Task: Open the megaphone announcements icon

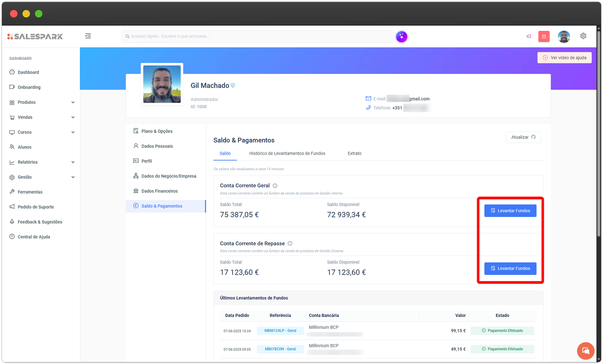Action: 529,36
